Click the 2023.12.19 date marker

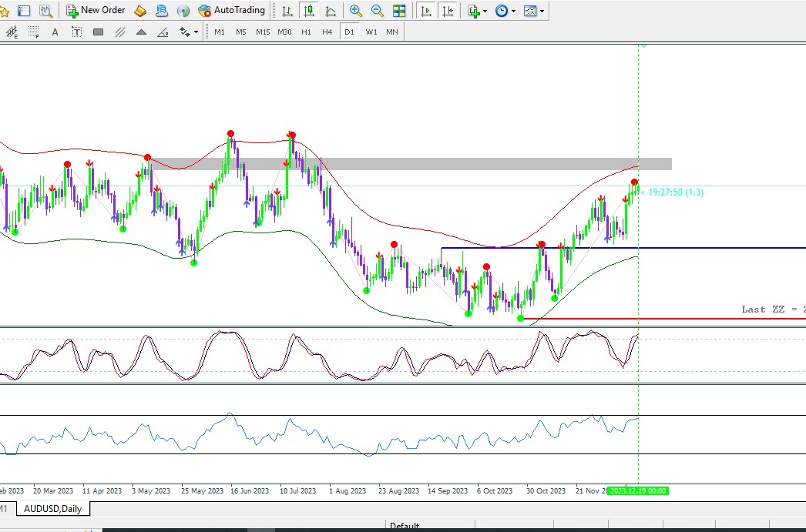click(x=638, y=490)
